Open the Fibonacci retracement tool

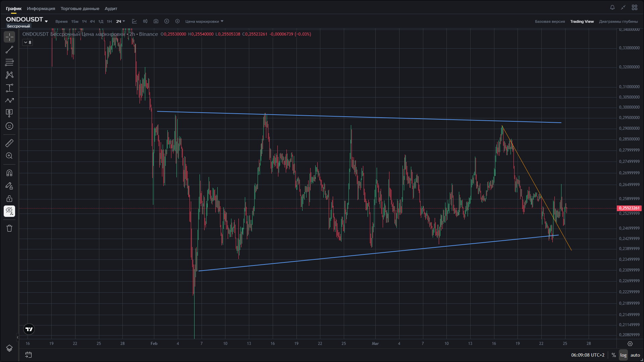click(x=9, y=62)
